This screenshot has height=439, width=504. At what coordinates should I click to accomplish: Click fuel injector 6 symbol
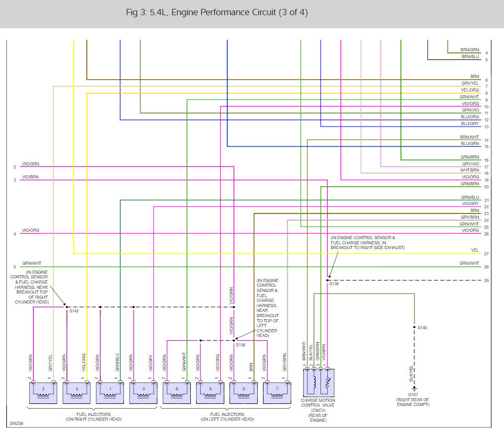click(177, 392)
